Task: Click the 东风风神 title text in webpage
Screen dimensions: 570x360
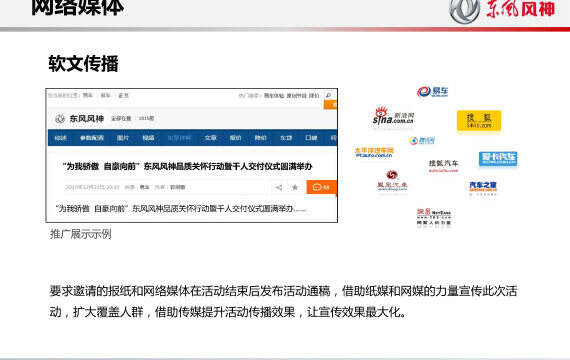Action: coord(87,119)
